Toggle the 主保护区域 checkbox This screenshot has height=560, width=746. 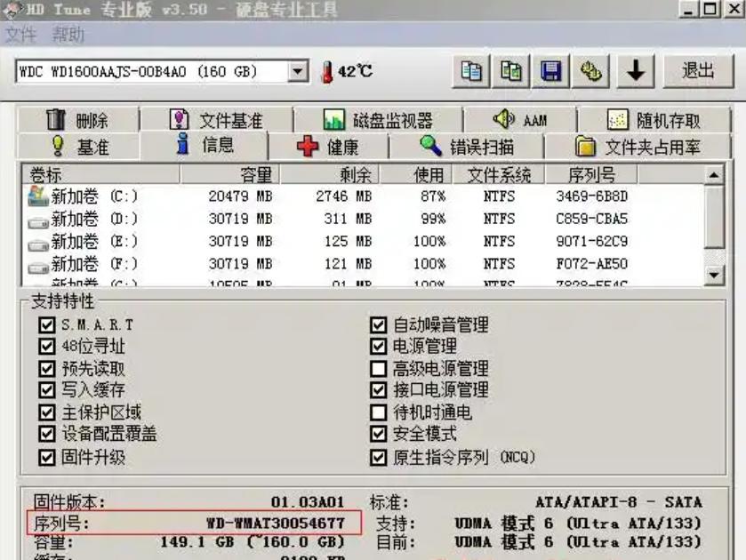46,412
